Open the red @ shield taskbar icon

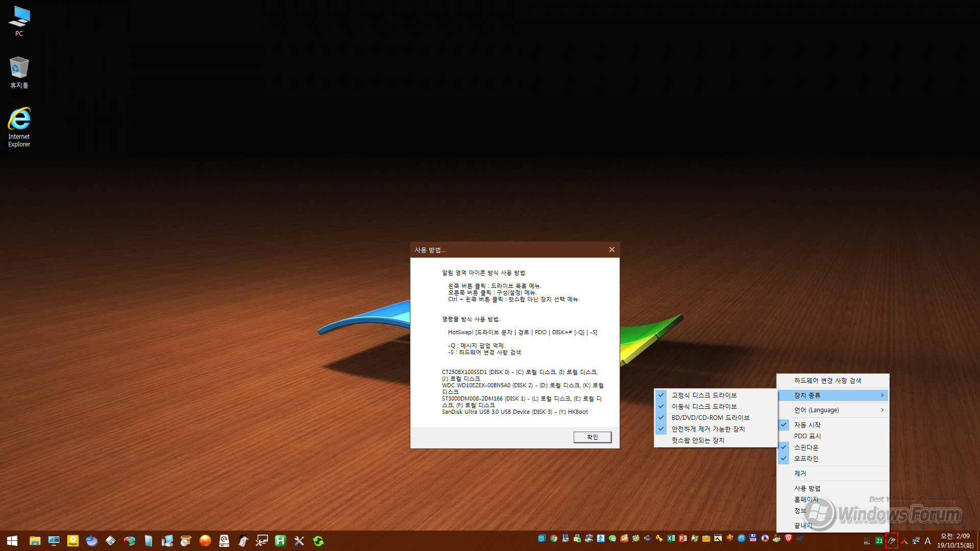click(x=789, y=538)
